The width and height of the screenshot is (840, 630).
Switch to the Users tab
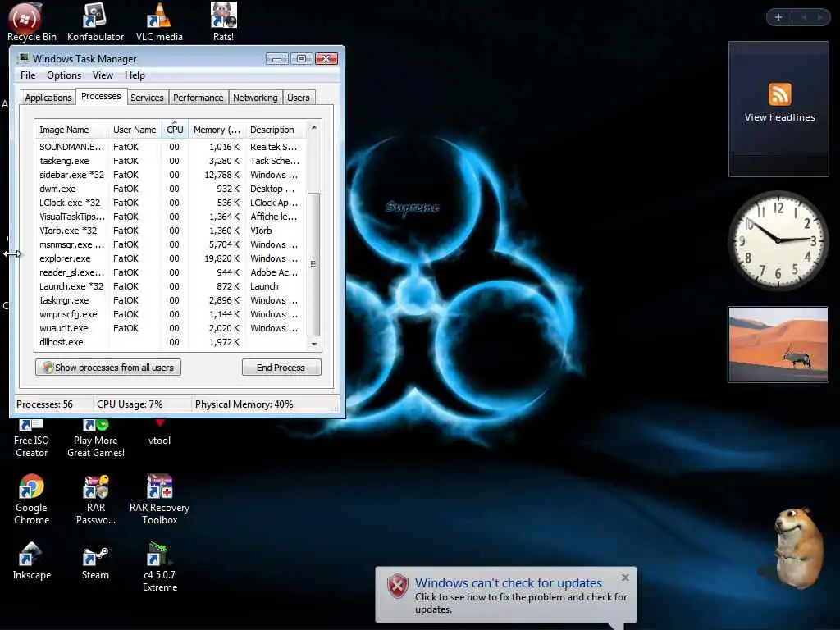coord(299,98)
